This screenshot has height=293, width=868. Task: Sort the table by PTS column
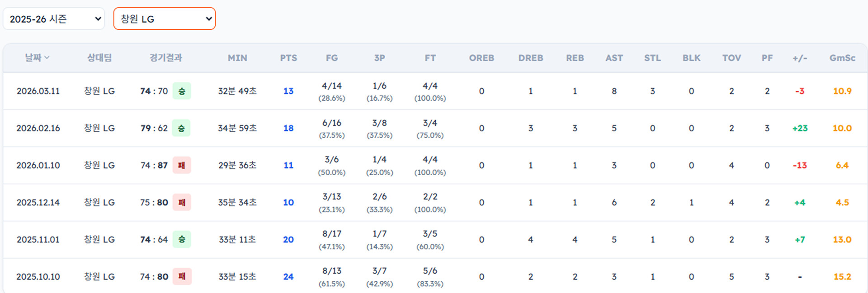[288, 58]
